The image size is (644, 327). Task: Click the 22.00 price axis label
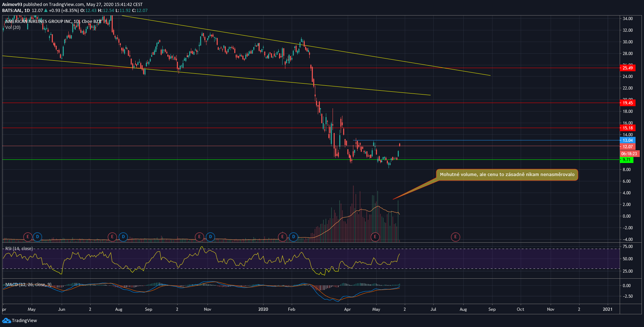pos(628,88)
